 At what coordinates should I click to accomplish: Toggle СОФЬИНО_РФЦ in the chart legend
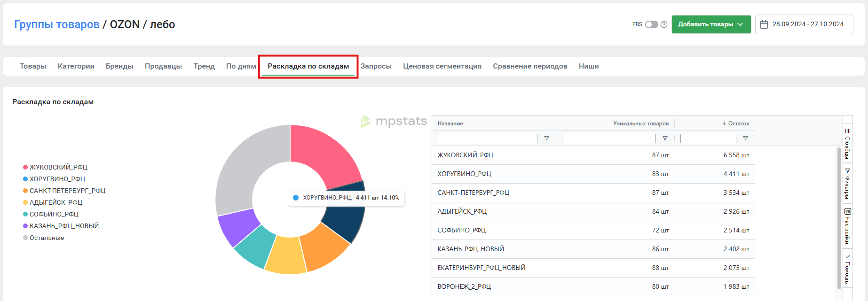point(51,214)
